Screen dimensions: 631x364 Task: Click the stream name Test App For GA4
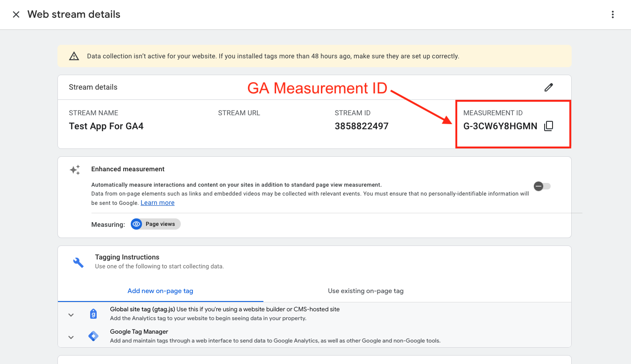(x=106, y=126)
